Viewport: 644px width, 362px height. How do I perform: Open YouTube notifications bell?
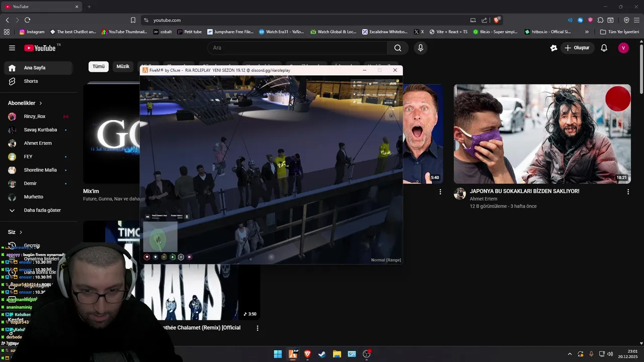pyautogui.click(x=604, y=48)
